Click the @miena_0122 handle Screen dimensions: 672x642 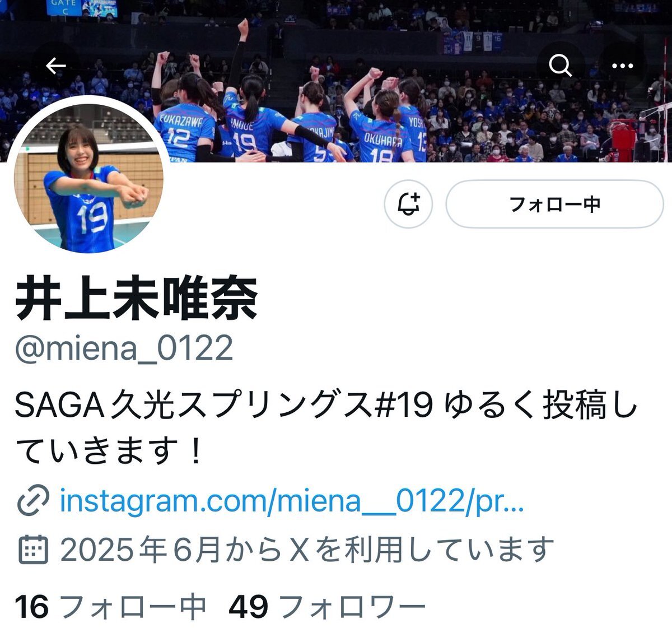coord(124,348)
